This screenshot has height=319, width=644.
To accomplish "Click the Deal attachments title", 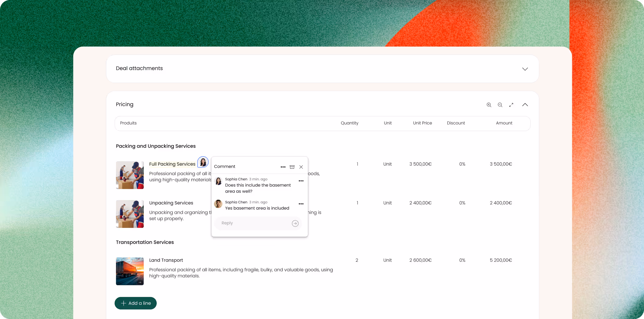I will [x=139, y=68].
